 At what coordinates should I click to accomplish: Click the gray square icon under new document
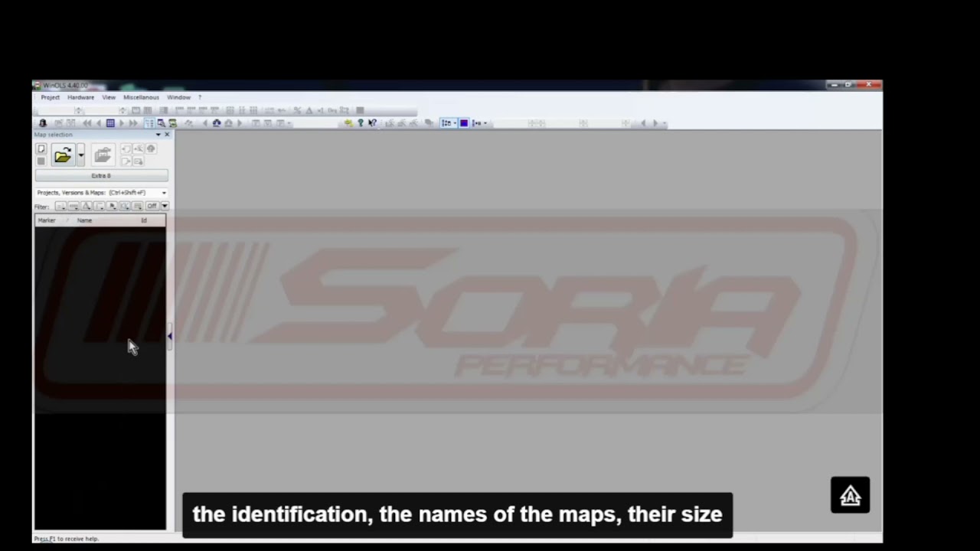[x=41, y=161]
